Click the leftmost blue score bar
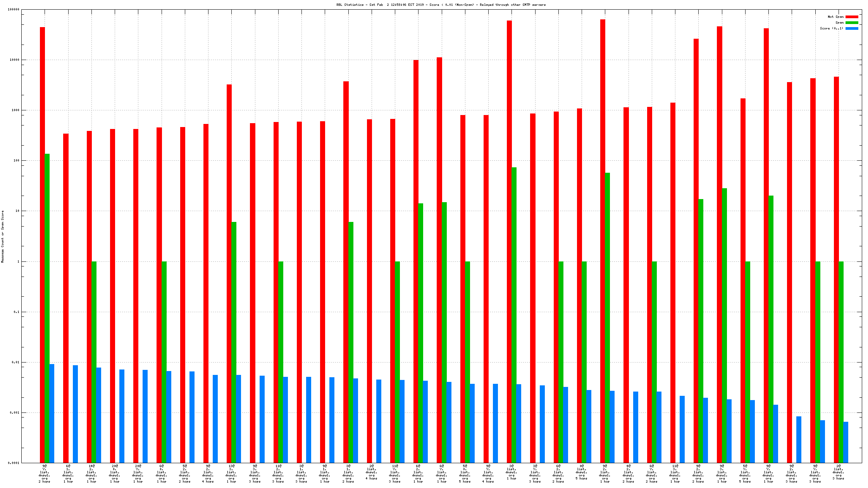This screenshot has height=488, width=868. [52, 413]
